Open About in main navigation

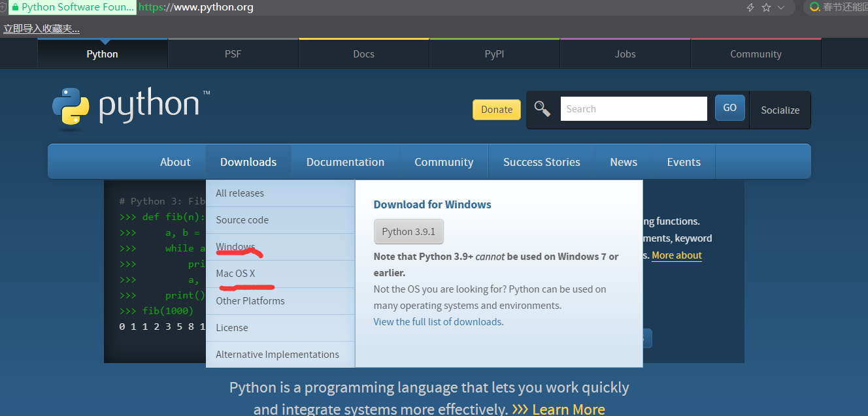click(x=175, y=162)
